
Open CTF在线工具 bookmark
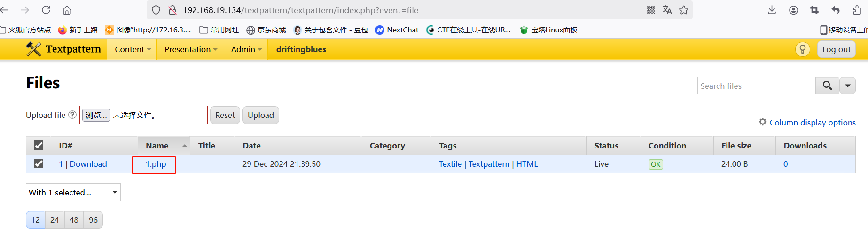coord(469,30)
